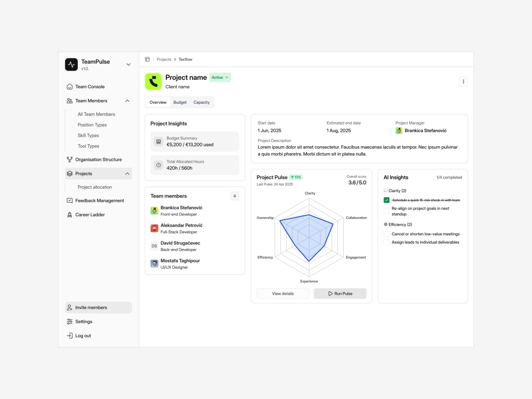The height and width of the screenshot is (399, 532).
Task: Open Position Types
Action: (92, 125)
